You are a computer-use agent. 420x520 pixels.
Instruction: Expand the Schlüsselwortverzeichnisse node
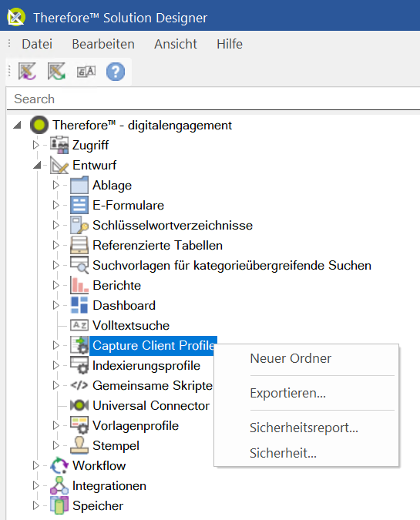coord(55,225)
